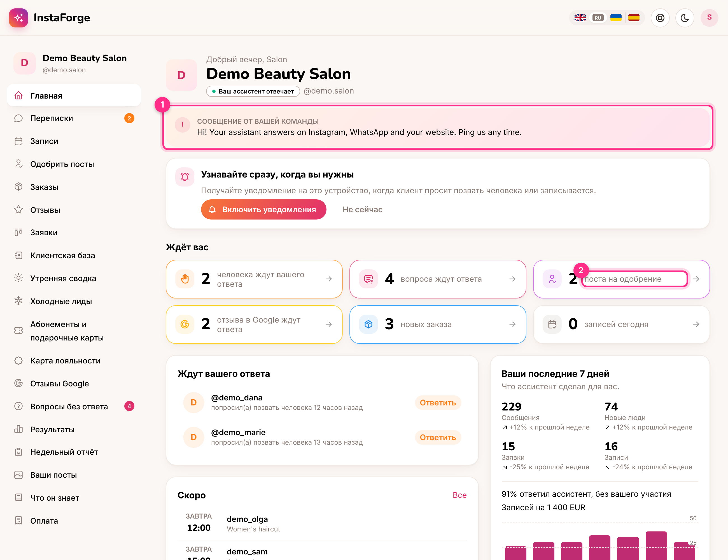
Task: Open card человека ждут вашего ответа
Action: click(254, 279)
